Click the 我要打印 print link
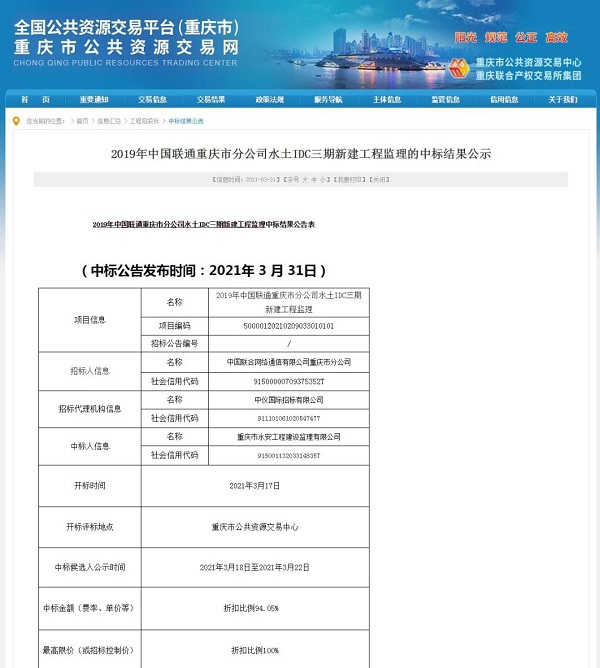Screen dimensions: 600x668 pyautogui.click(x=349, y=180)
